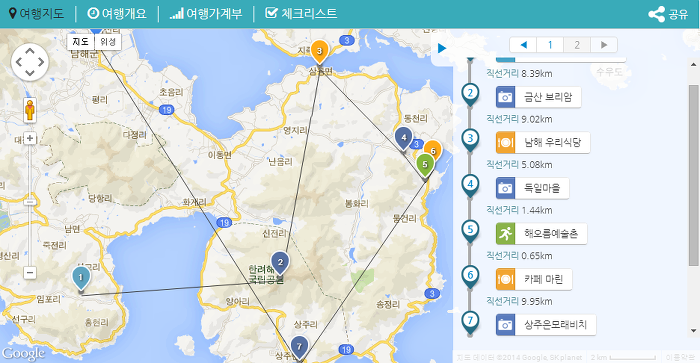Switch map to 지도 view
Image resolution: width=700 pixels, height=363 pixels.
pos(80,42)
